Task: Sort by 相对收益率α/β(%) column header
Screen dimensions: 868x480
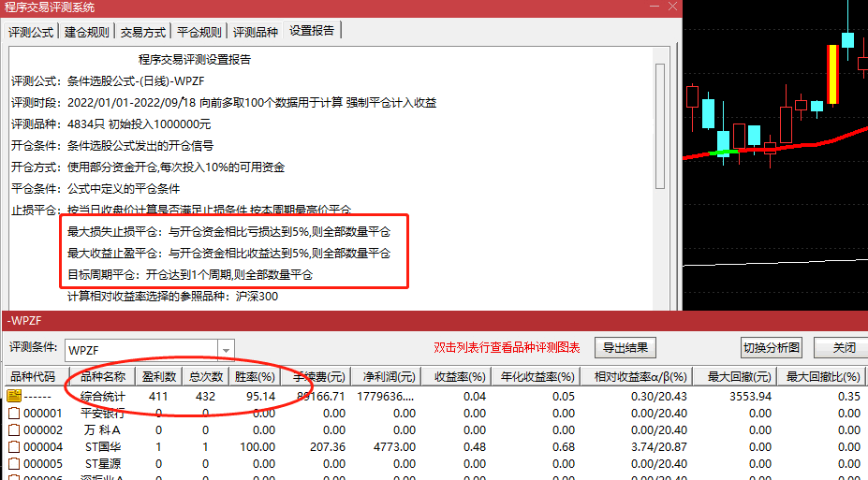Action: point(637,376)
